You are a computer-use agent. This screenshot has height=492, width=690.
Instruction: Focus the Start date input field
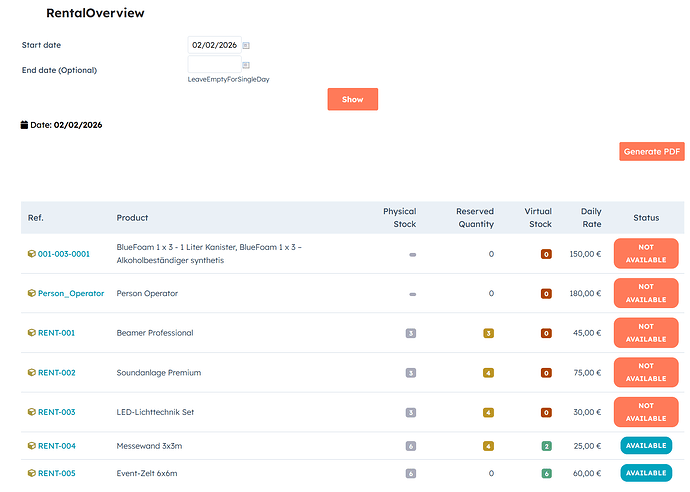tap(213, 45)
